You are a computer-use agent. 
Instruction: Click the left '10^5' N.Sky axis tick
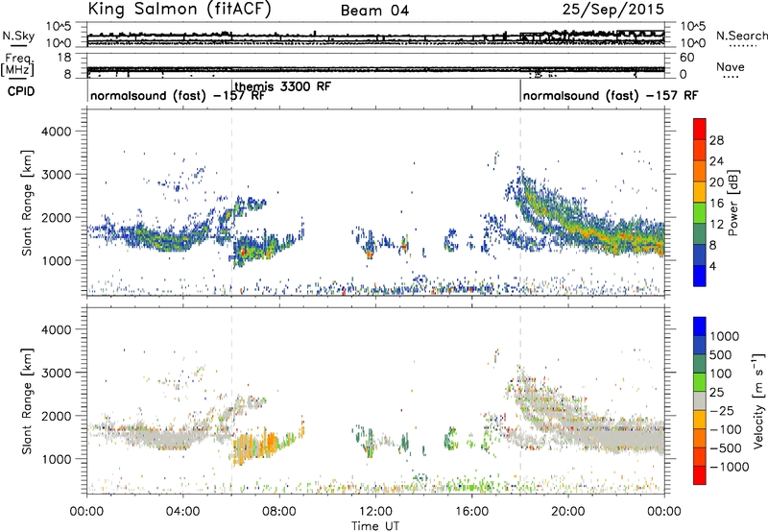(x=59, y=27)
